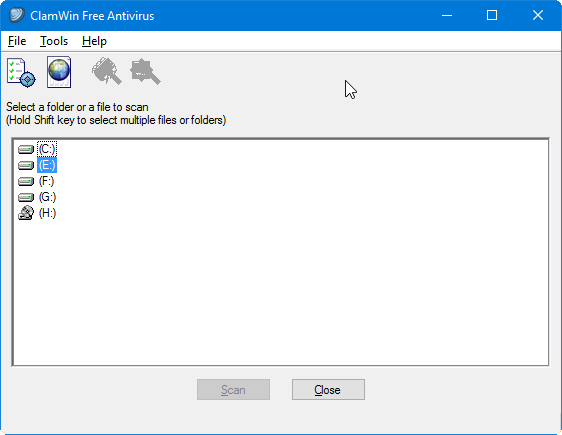
Task: Click the ClamWin logo in title bar
Action: coord(16,15)
